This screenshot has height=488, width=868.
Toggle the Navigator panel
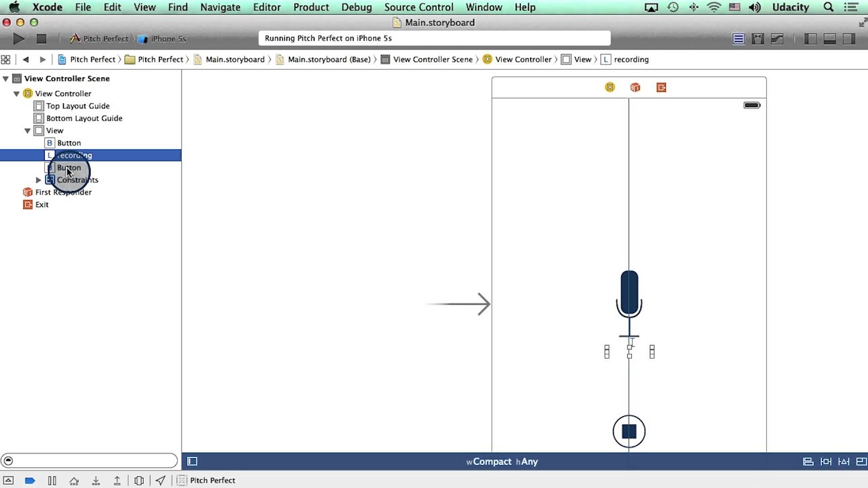pos(810,39)
